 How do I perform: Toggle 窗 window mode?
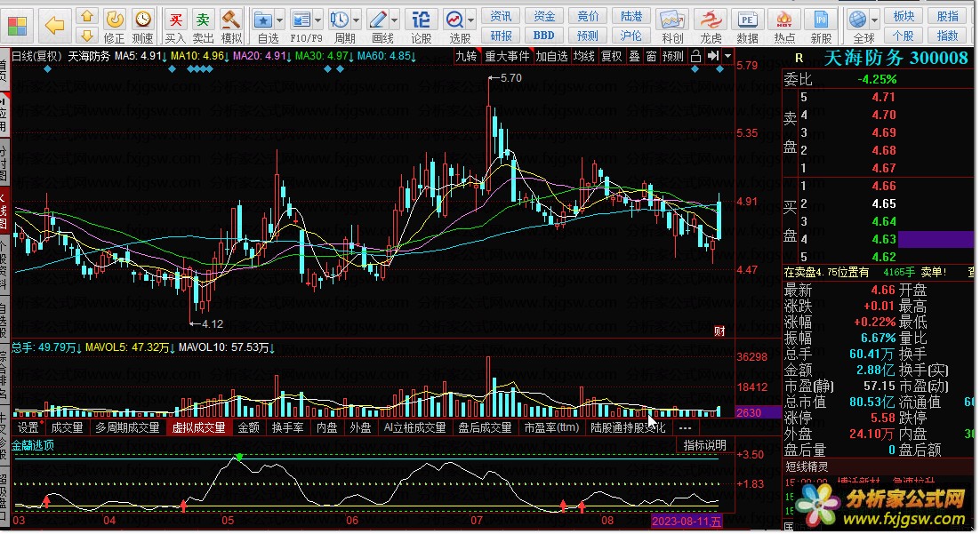651,56
